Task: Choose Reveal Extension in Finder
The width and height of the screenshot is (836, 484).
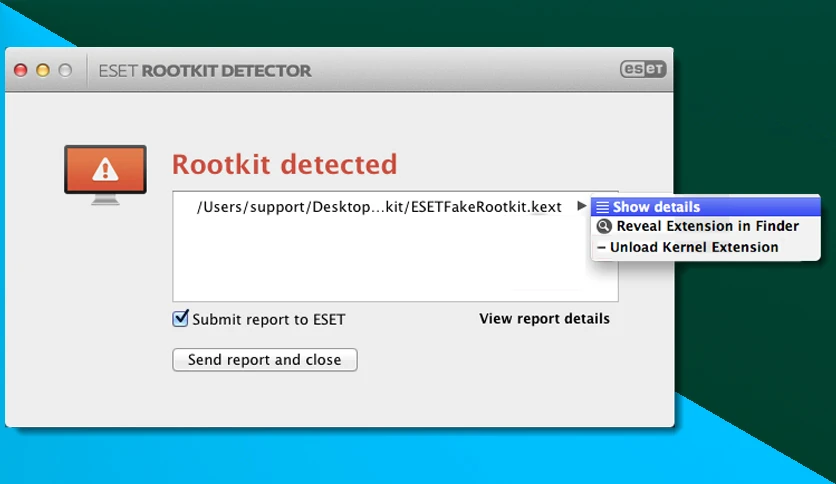Action: click(705, 226)
